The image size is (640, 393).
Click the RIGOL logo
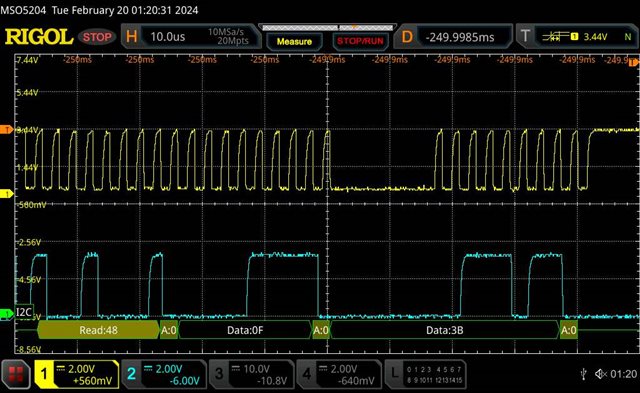pyautogui.click(x=39, y=37)
